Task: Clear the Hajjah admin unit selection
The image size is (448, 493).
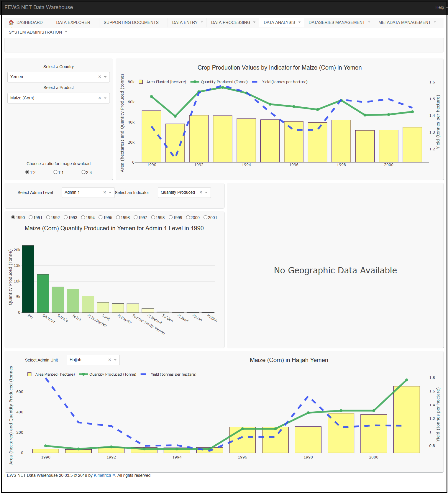Action: pos(110,360)
